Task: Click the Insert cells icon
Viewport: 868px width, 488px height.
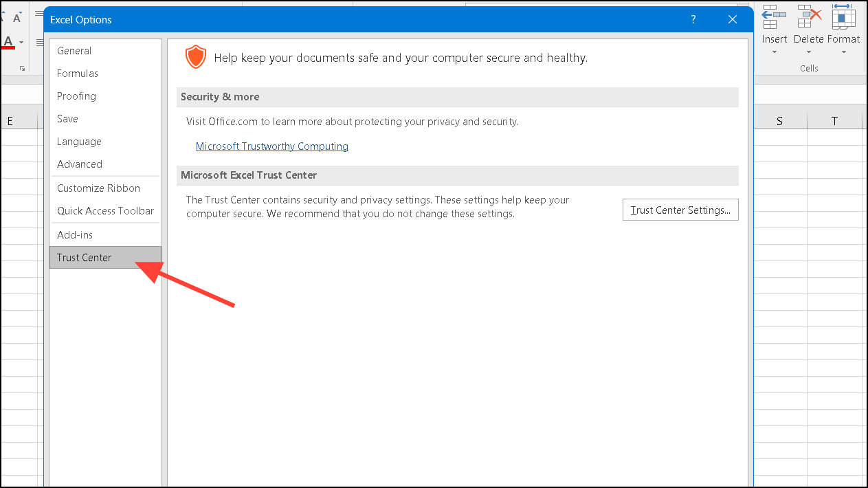Action: coord(774,16)
